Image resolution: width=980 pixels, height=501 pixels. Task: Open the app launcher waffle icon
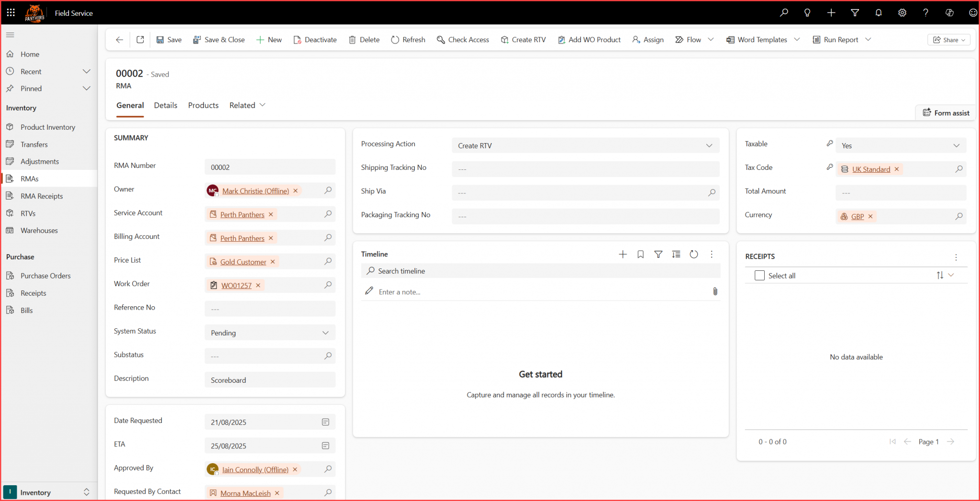11,13
